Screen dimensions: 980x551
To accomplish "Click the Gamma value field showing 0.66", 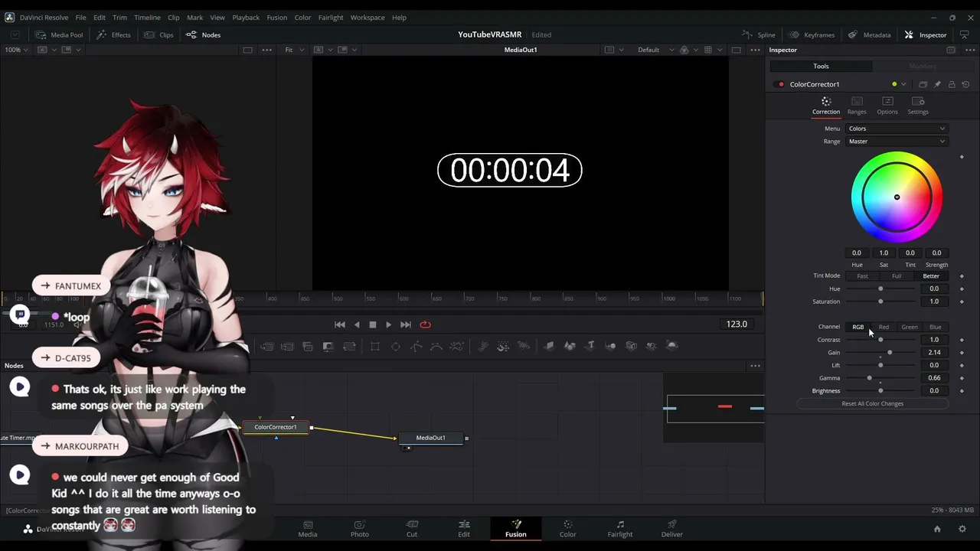I will (934, 378).
